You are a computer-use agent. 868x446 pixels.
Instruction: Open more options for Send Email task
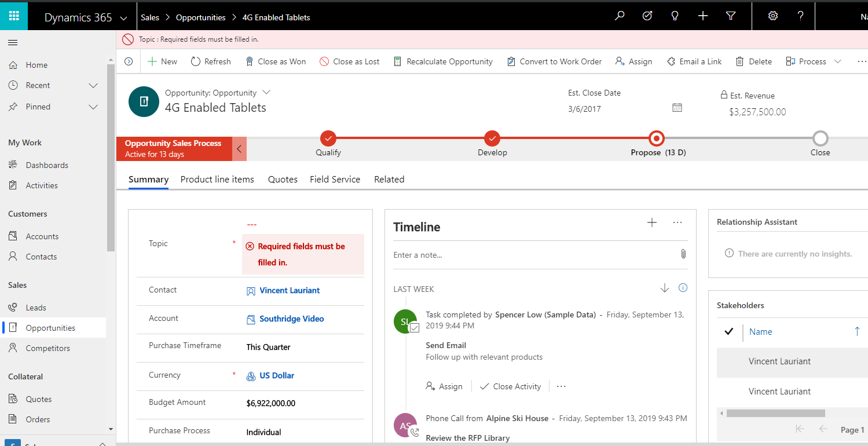click(561, 386)
